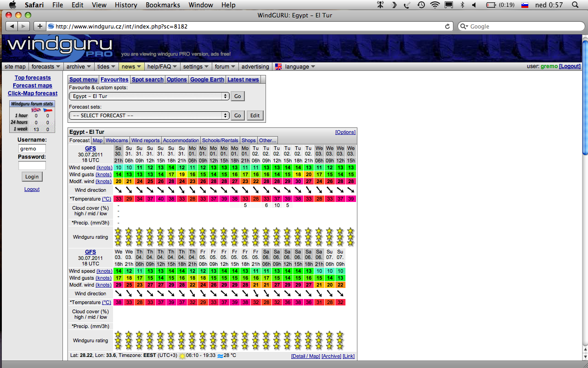Switch to the Webcams tab
The height and width of the screenshot is (368, 588).
click(x=117, y=140)
